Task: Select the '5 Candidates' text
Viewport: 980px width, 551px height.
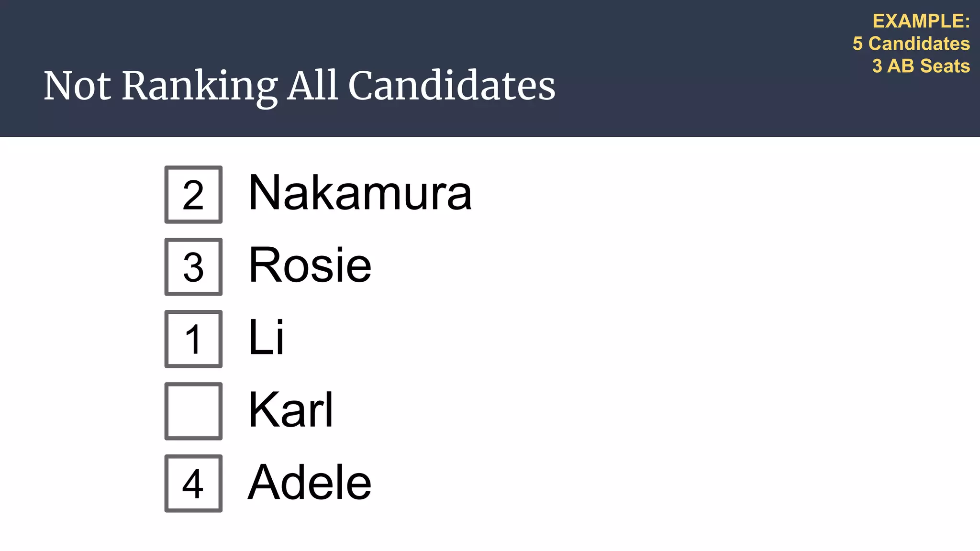Action: [911, 44]
